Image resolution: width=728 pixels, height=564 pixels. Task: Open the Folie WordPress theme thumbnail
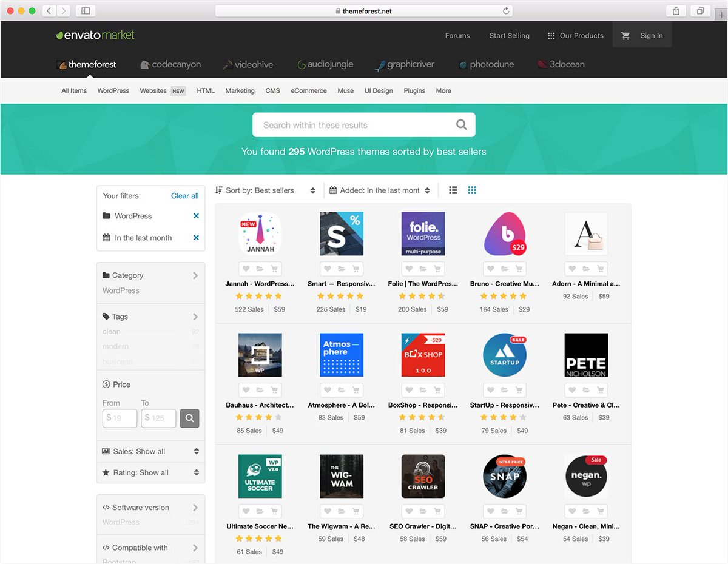pyautogui.click(x=423, y=234)
